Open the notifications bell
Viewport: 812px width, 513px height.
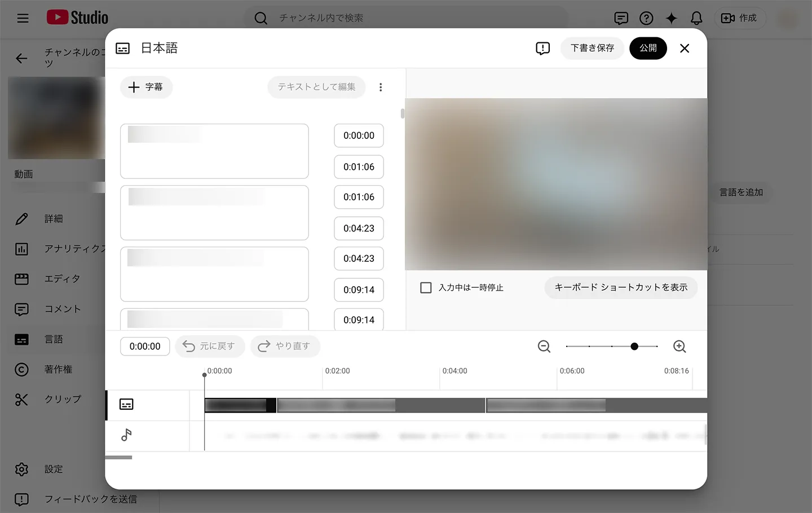[x=696, y=18]
